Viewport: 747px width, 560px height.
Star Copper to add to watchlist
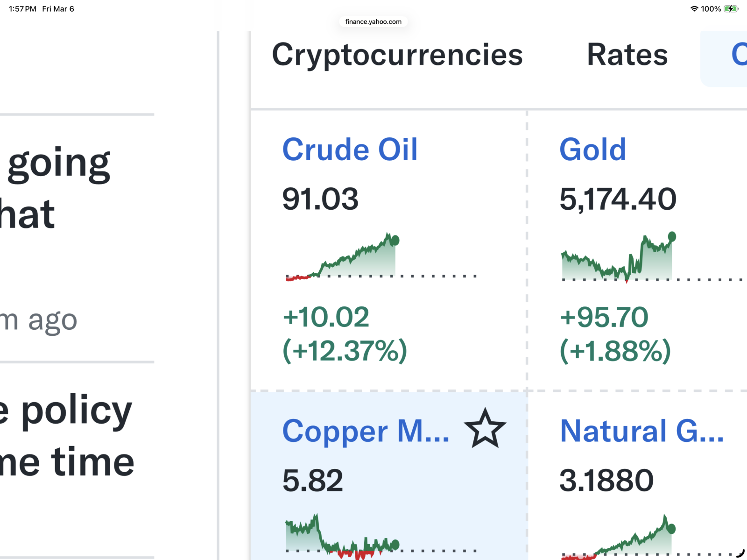point(485,429)
